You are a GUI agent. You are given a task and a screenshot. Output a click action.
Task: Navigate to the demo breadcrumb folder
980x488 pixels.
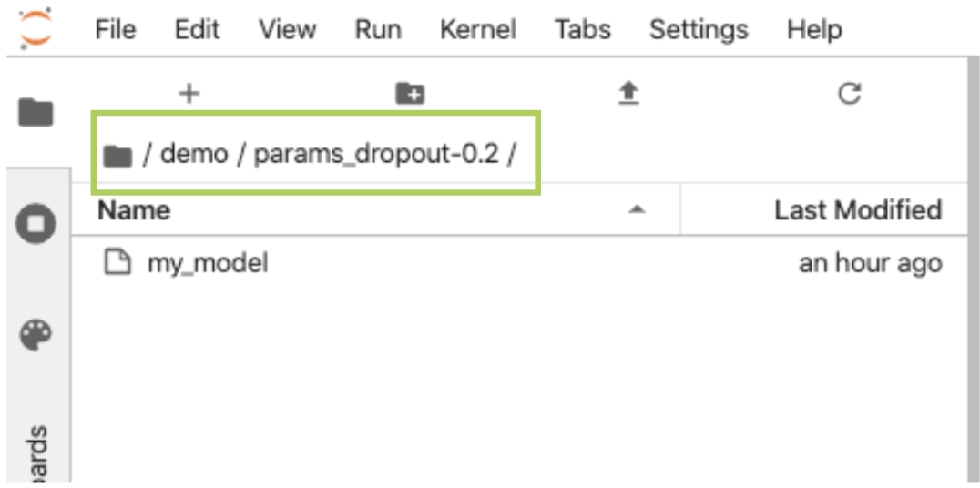pos(194,155)
